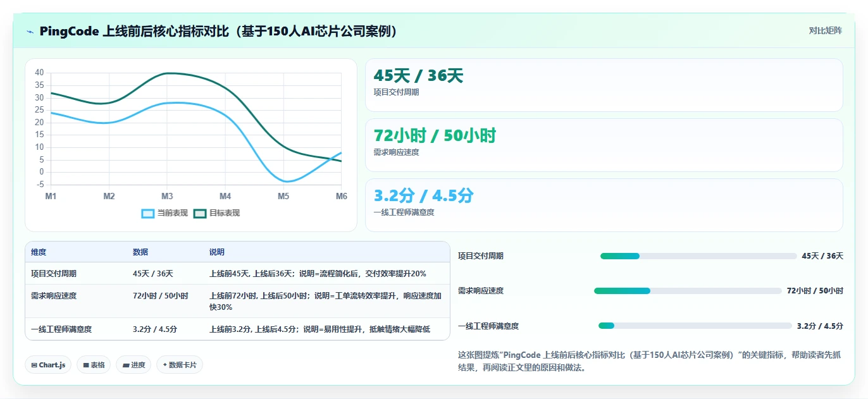Screen dimensions: 868x399
Task: Click the M5 label on chart axis
Action: 283,197
